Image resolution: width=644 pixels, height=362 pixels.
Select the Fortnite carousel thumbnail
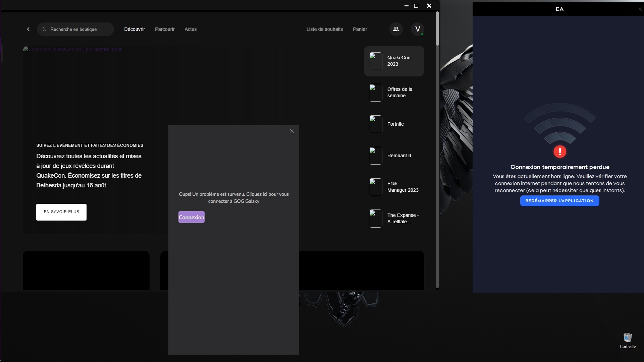(x=375, y=124)
